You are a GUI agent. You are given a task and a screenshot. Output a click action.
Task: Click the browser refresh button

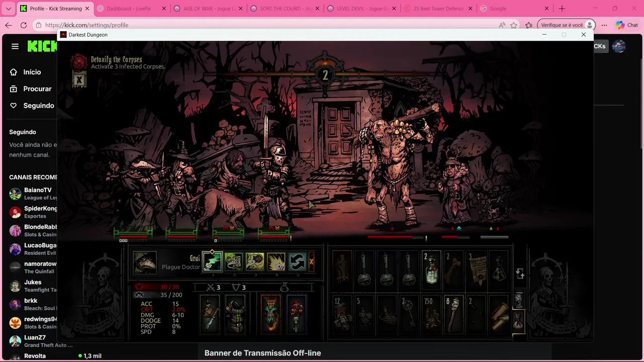[24, 25]
